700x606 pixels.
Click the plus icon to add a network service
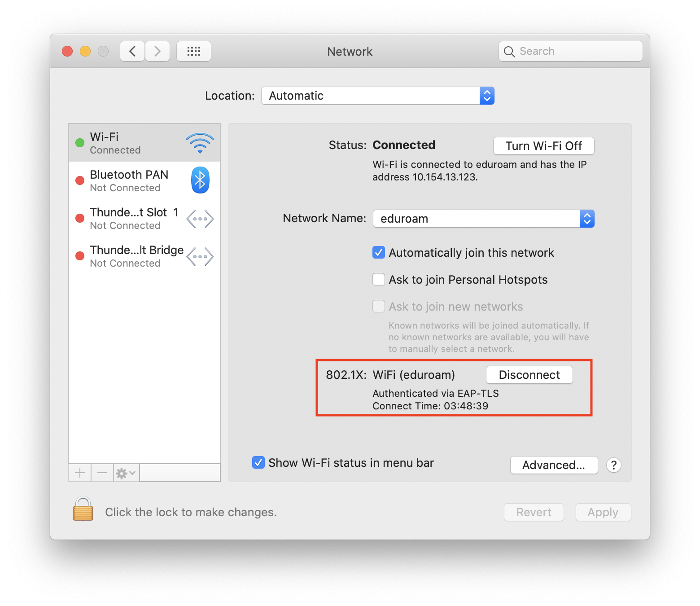click(x=80, y=473)
